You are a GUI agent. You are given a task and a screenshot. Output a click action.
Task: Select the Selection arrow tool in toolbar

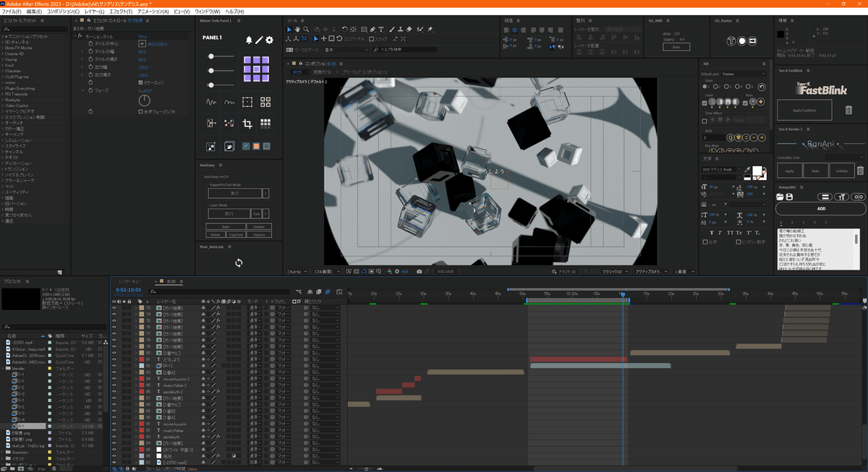[x=289, y=30]
